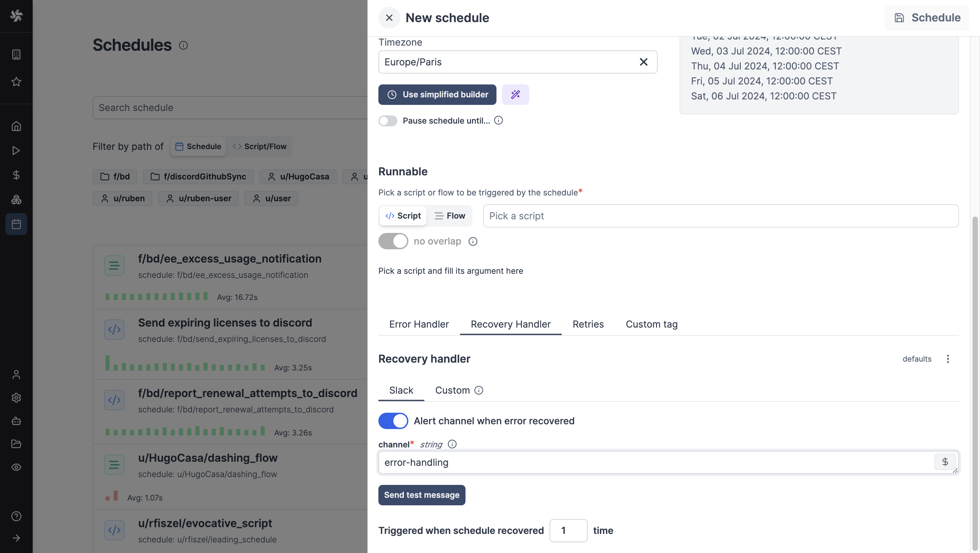Click Use simplified builder button

pos(437,94)
